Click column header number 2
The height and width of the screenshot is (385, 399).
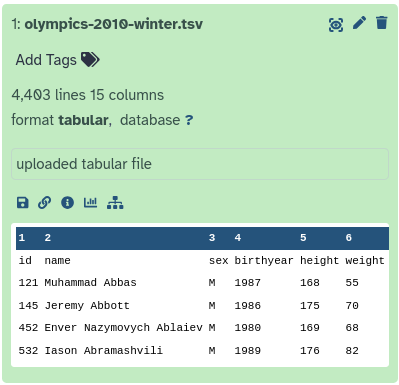tap(48, 238)
